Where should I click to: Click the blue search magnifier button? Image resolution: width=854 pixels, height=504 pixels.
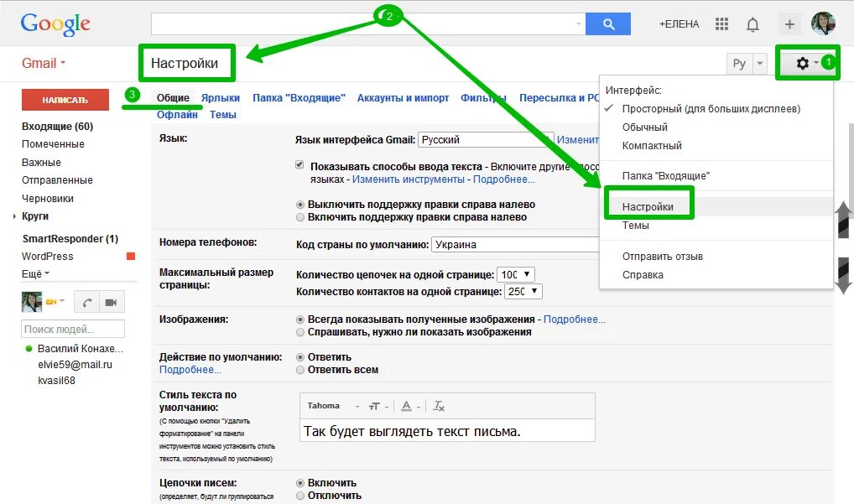pos(608,24)
